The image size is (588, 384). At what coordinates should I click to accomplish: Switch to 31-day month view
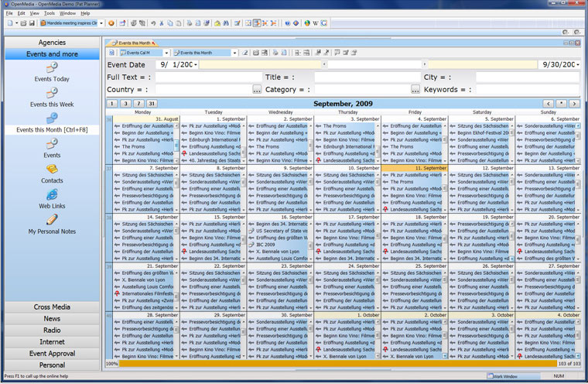click(152, 103)
